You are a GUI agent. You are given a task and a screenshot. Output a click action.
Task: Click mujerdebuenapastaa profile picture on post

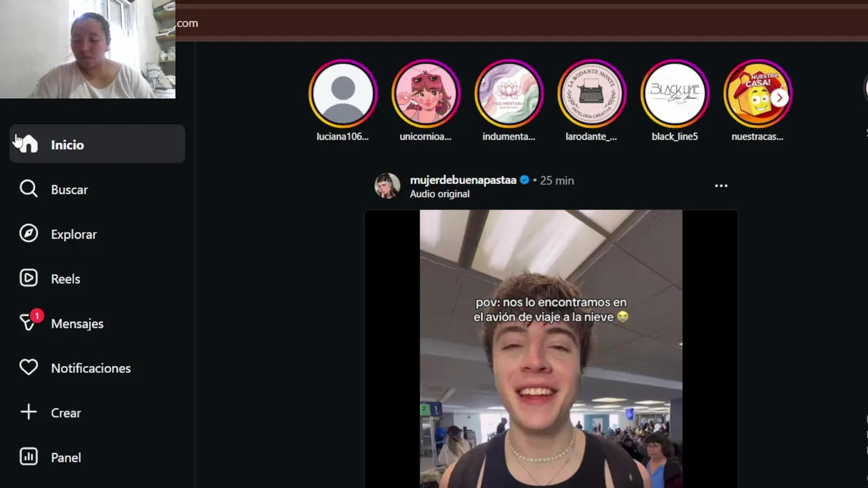tap(387, 186)
